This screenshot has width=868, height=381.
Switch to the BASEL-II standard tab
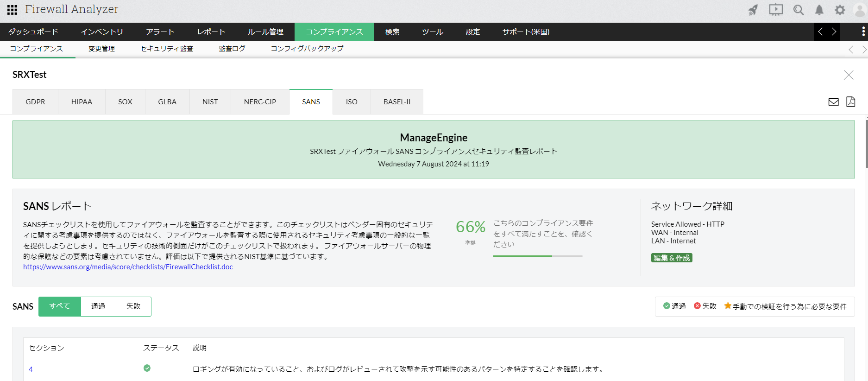(397, 102)
